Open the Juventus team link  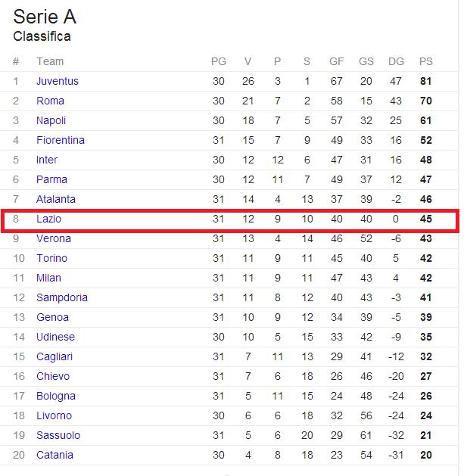tap(58, 81)
